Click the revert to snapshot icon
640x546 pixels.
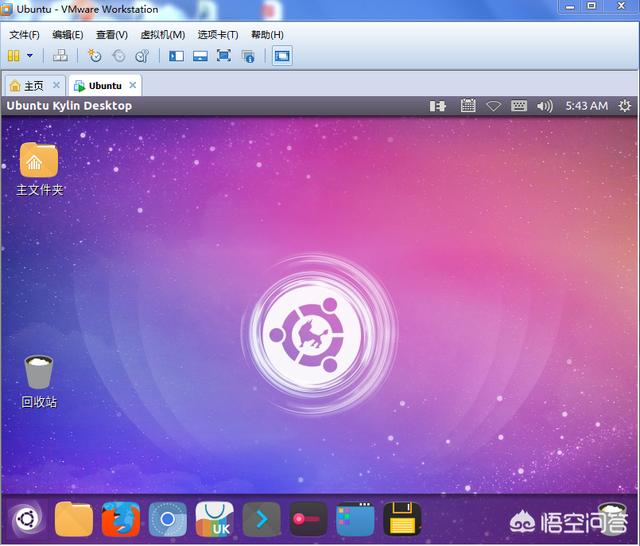pyautogui.click(x=119, y=56)
